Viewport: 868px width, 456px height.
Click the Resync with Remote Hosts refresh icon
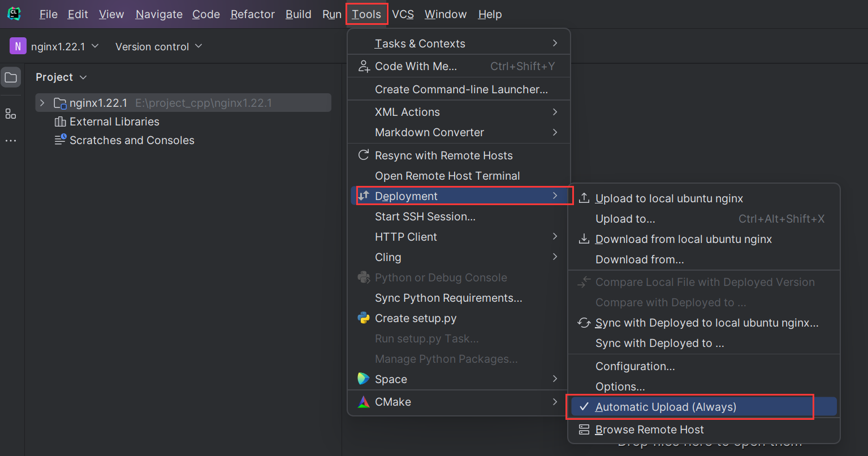[364, 155]
